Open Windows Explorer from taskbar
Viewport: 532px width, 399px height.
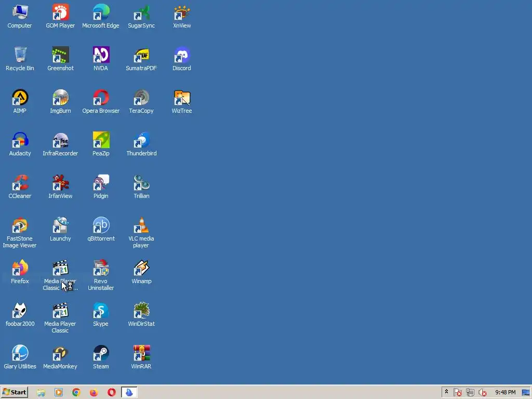[41, 393]
